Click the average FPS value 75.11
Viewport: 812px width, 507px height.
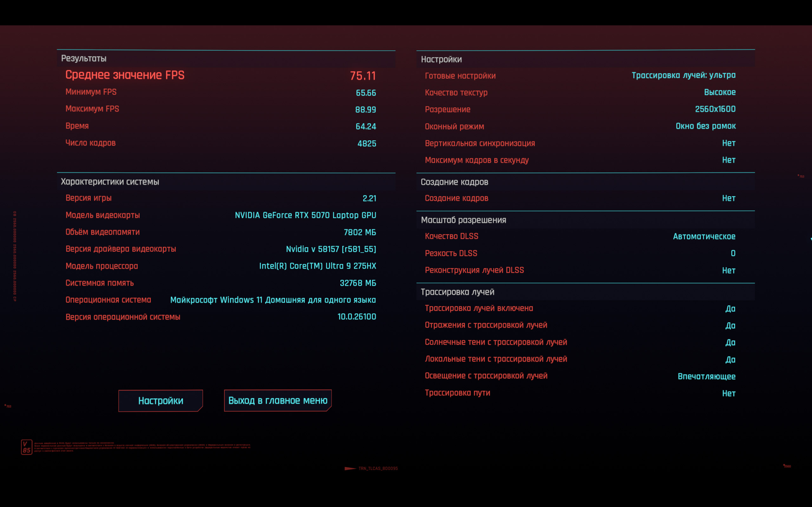(x=363, y=76)
